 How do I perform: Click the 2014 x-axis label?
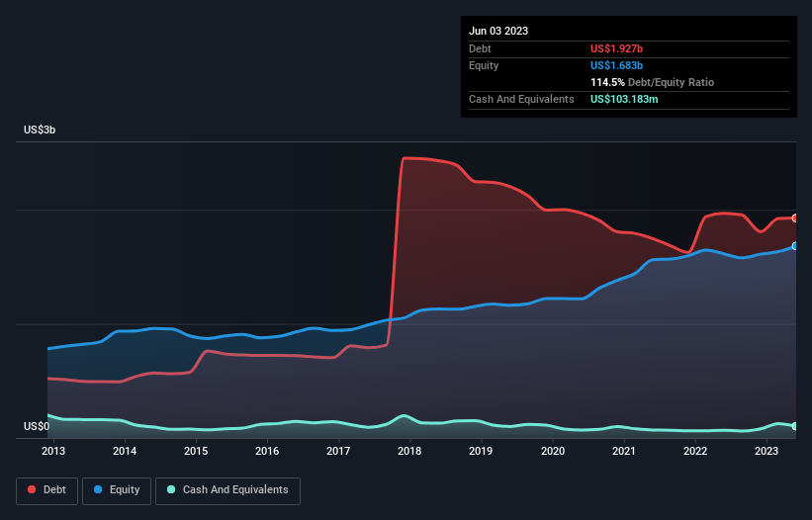pos(125,451)
